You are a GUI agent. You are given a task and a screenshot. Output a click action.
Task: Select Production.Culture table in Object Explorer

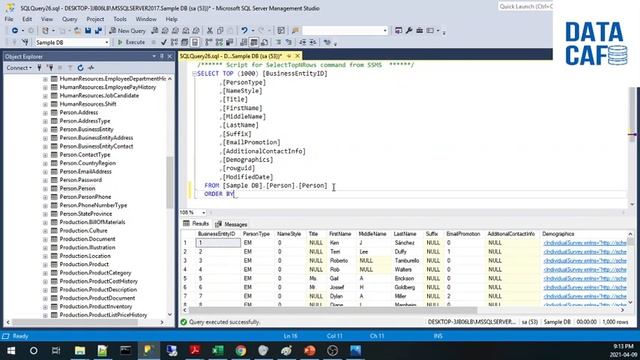tap(83, 231)
